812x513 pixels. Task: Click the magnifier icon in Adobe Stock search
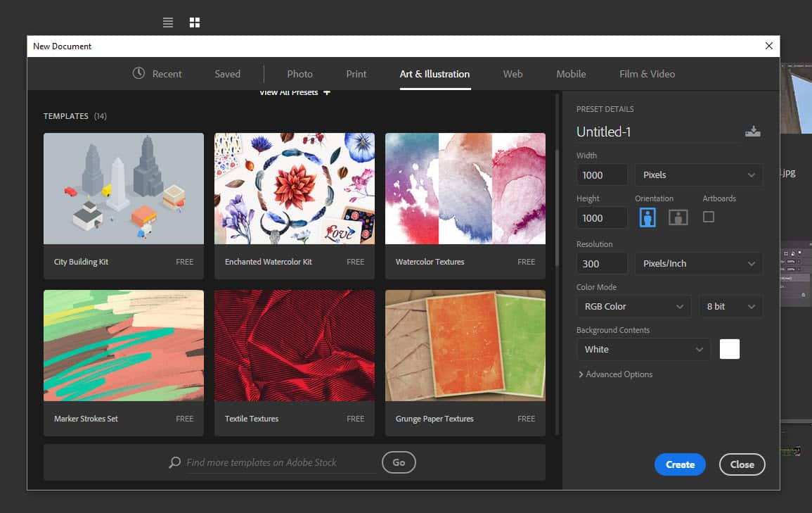point(175,462)
